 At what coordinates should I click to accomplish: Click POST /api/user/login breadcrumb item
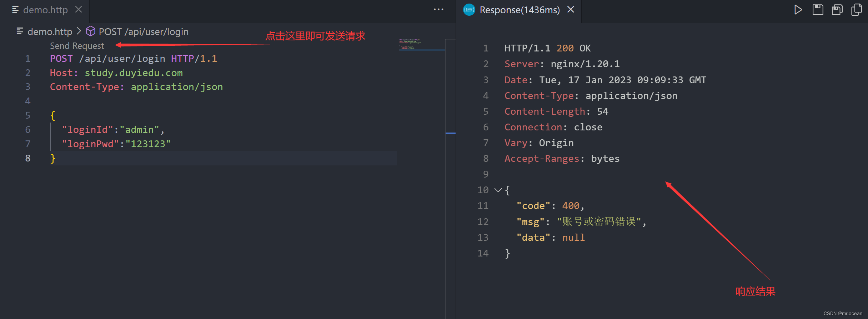[x=144, y=31]
